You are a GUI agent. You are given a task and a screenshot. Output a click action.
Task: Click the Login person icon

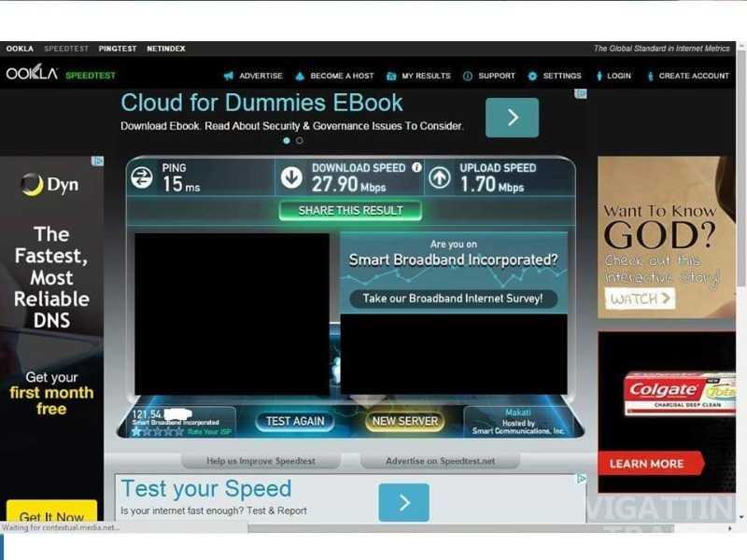(599, 76)
